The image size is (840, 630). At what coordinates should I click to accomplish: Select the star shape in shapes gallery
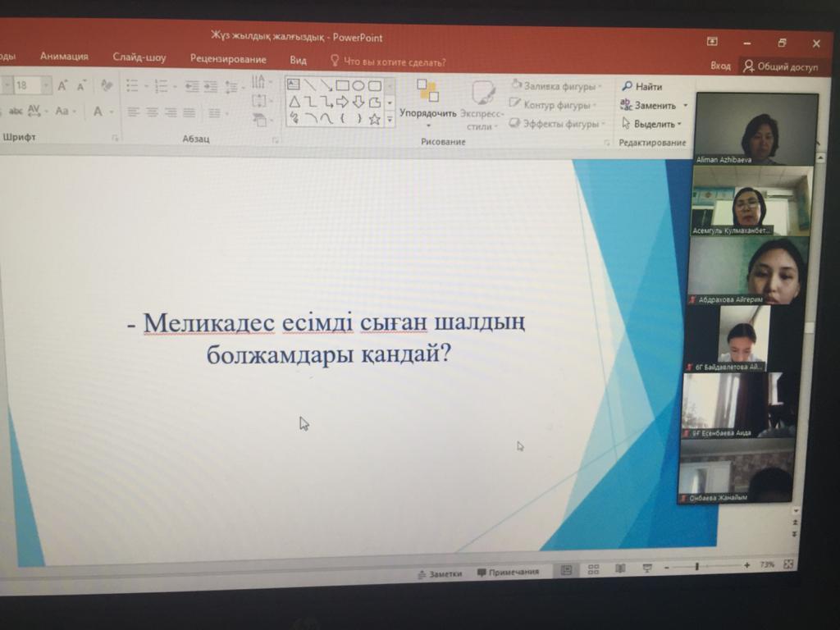tap(374, 119)
